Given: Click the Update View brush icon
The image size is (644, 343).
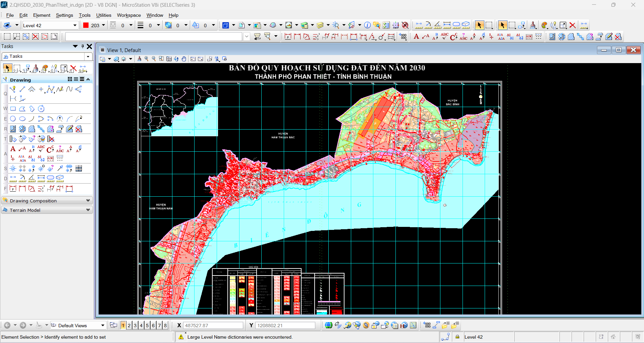Looking at the screenshot, I should click(x=140, y=59).
